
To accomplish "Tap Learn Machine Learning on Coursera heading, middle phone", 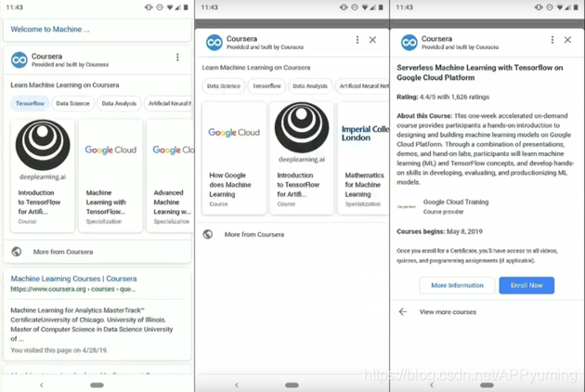I will pyautogui.click(x=256, y=67).
